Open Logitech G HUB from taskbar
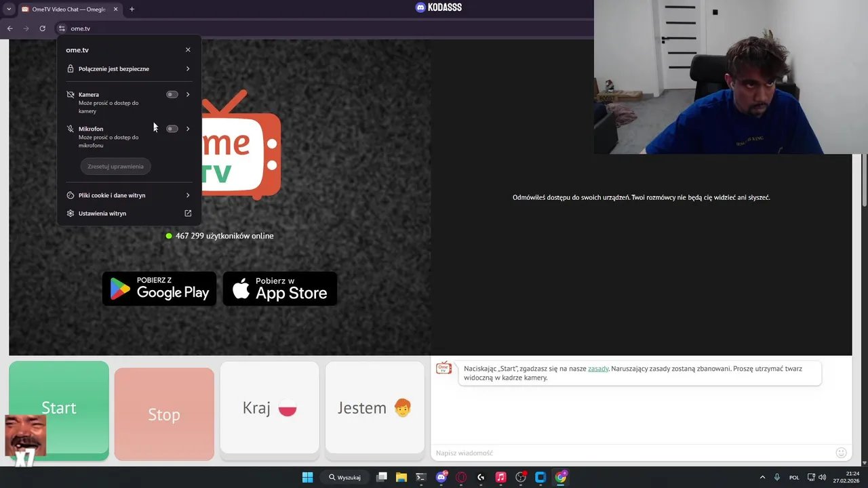Viewport: 868px width, 488px height. tap(481, 477)
